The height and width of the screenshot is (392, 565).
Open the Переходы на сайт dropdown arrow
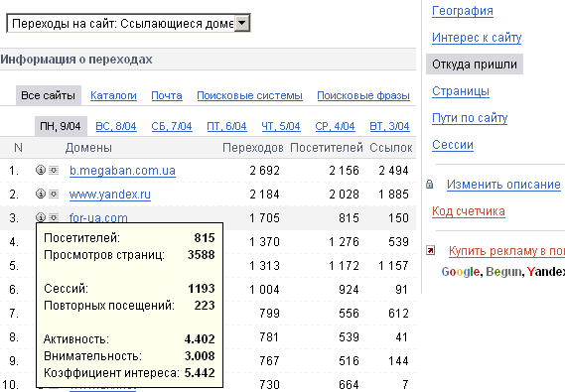point(242,24)
